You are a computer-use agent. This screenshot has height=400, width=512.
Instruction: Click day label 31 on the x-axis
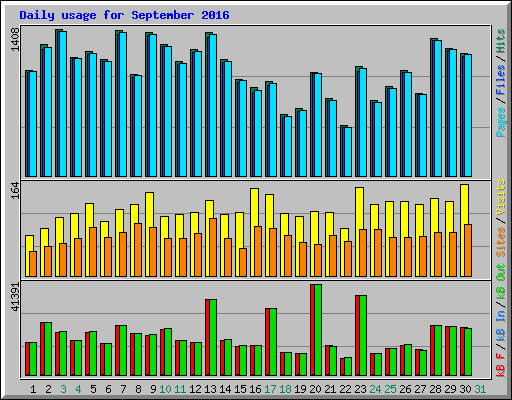click(480, 389)
